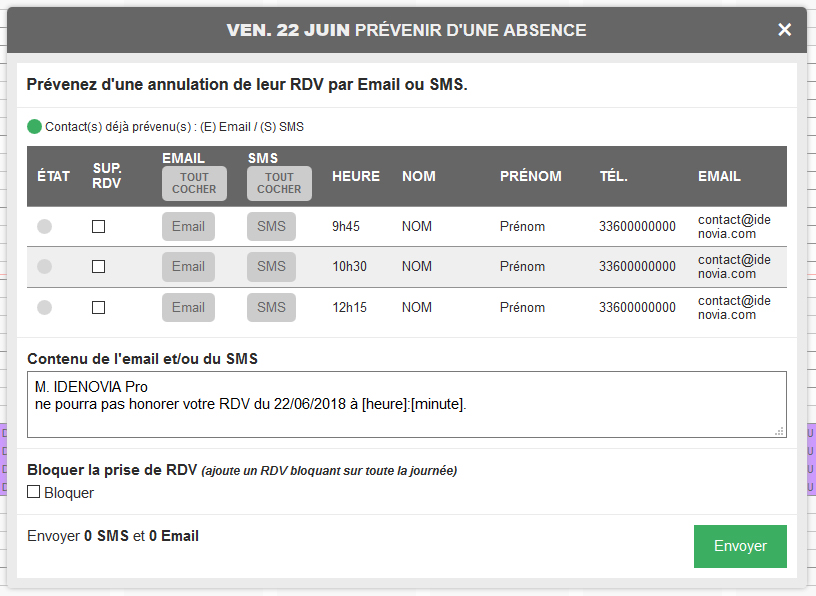Check Sup. RDV box for 9h45 appointment
This screenshot has width=816, height=596.
pyautogui.click(x=98, y=226)
